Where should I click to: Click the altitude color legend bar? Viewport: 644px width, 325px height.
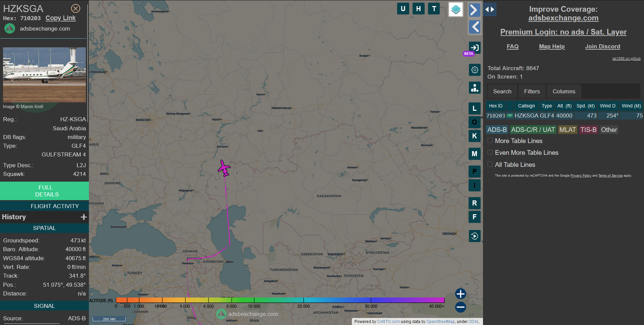pyautogui.click(x=280, y=300)
